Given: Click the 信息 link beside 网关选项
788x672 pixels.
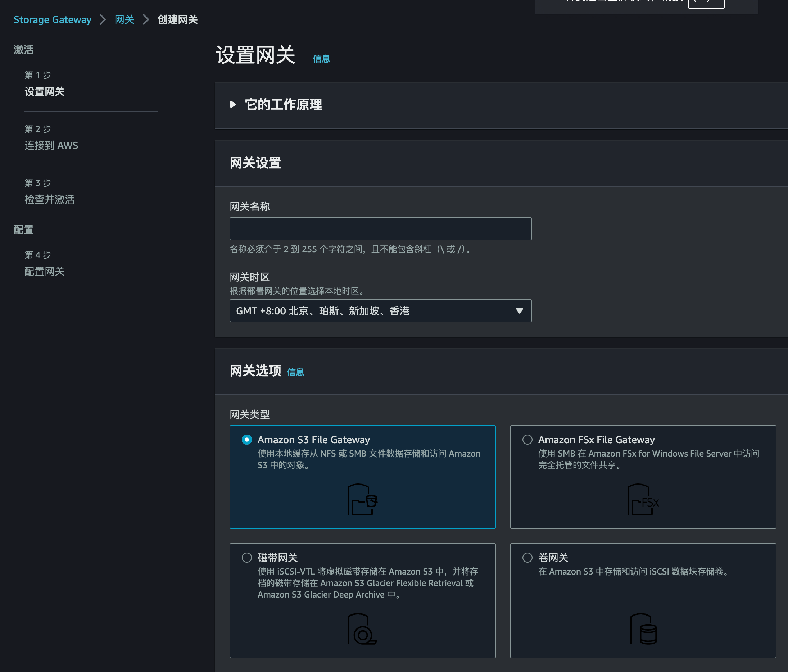Looking at the screenshot, I should [295, 372].
